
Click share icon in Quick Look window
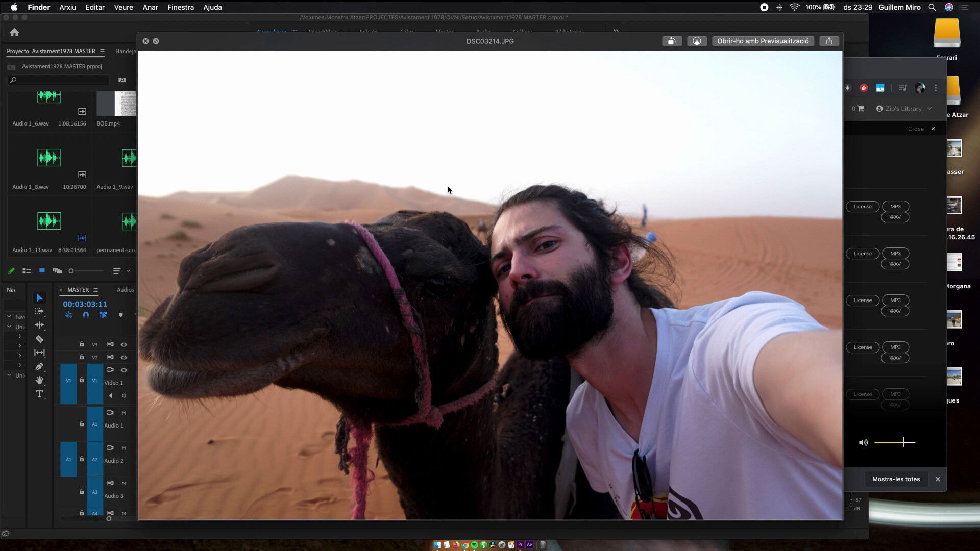(x=829, y=41)
